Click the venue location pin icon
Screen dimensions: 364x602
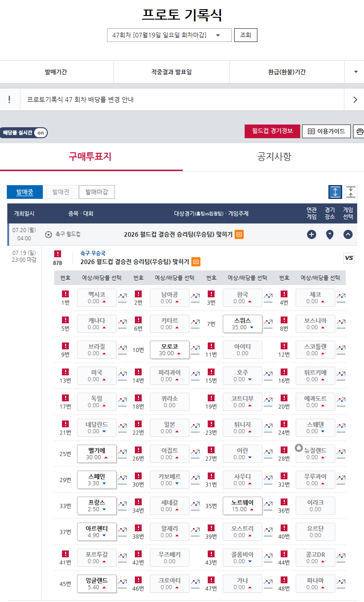tap(330, 234)
